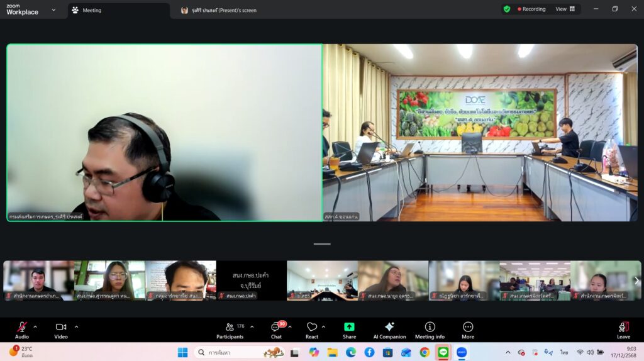
Task: Open the Chat panel
Action: tap(276, 330)
